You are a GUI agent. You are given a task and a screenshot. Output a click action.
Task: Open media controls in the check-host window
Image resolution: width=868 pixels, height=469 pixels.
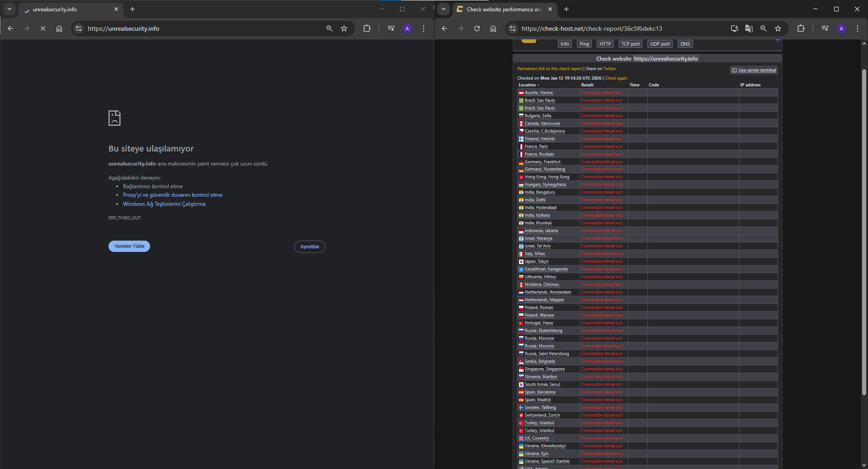pyautogui.click(x=825, y=28)
